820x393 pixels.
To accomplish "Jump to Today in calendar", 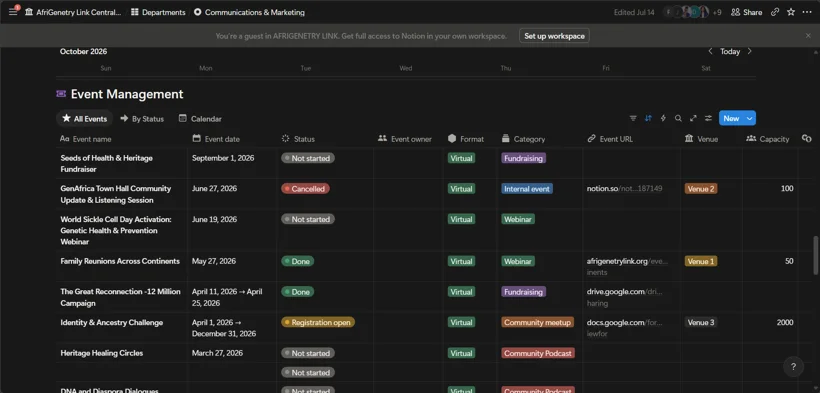I will [730, 51].
